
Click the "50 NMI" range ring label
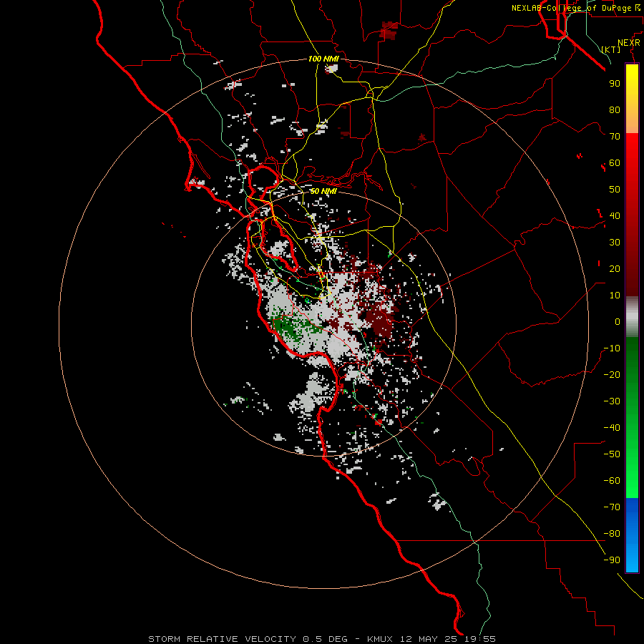click(323, 191)
